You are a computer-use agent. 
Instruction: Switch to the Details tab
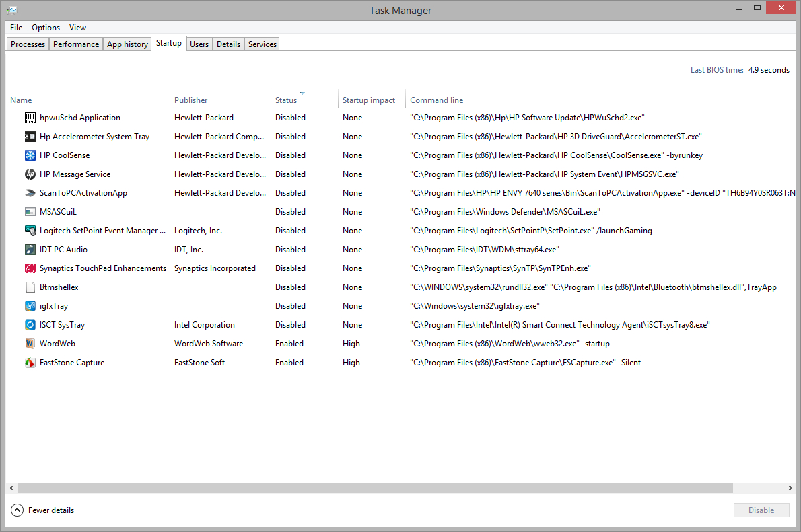228,44
